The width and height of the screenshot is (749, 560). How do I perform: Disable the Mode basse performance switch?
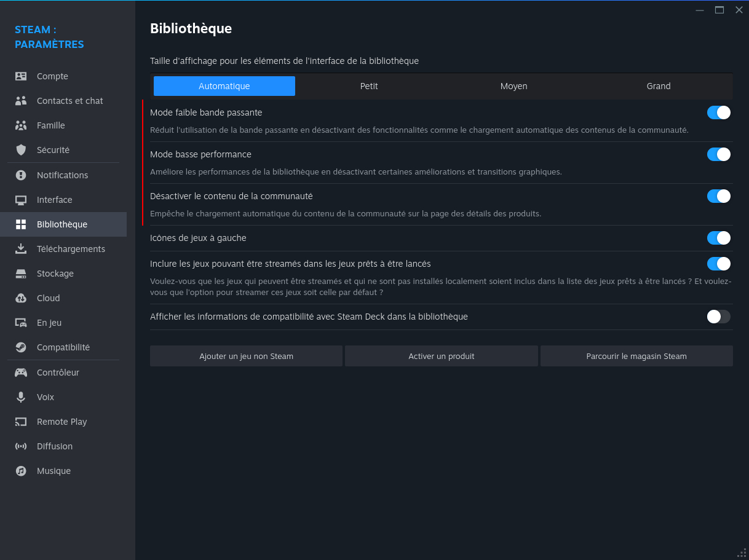(x=718, y=154)
